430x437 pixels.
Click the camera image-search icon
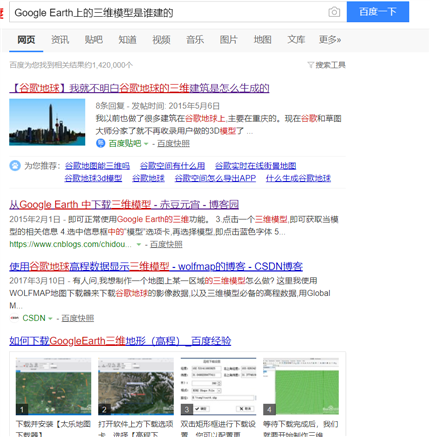pos(334,12)
